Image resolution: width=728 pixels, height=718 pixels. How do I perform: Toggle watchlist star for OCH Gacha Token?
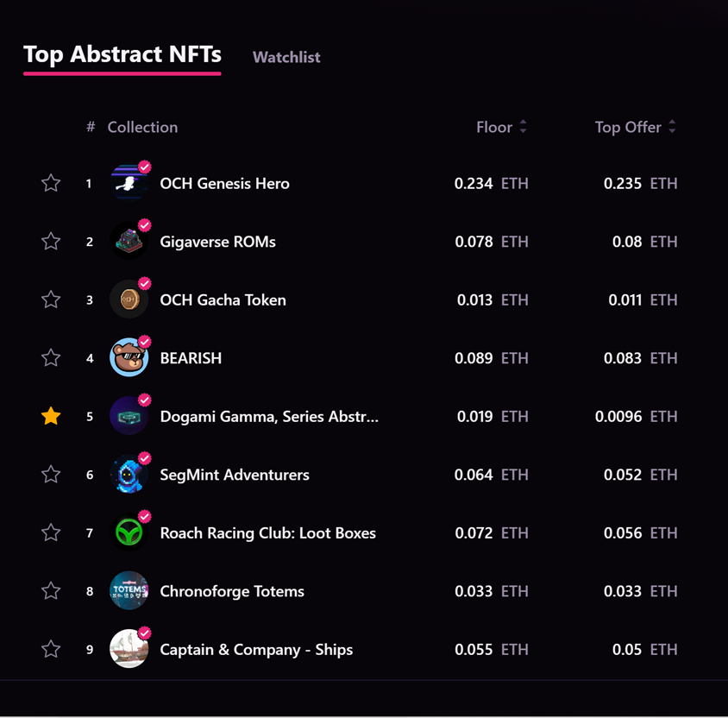pyautogui.click(x=51, y=299)
